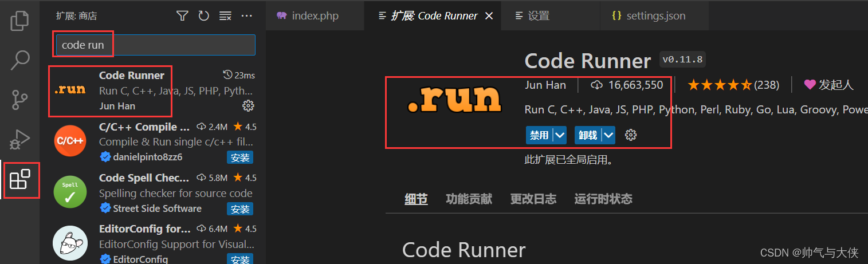The image size is (868, 264).
Task: Click the filter extensions funnel icon
Action: [x=182, y=16]
